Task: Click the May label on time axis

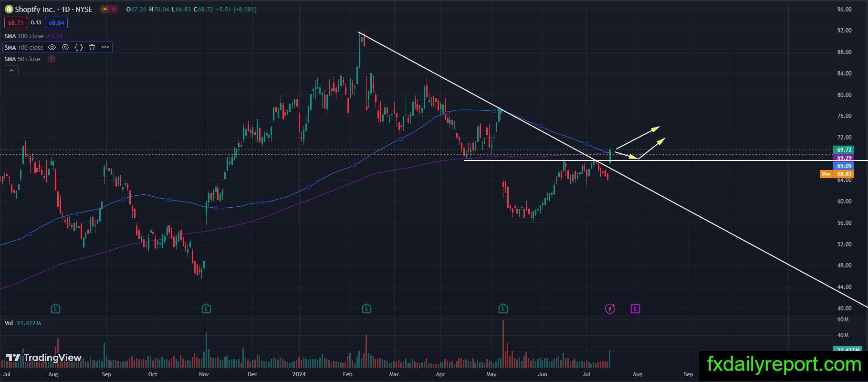Action: point(492,374)
